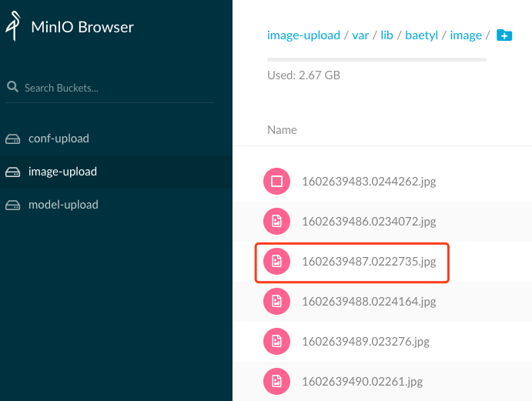
Task: Click the storage usage bar
Action: coord(376,60)
